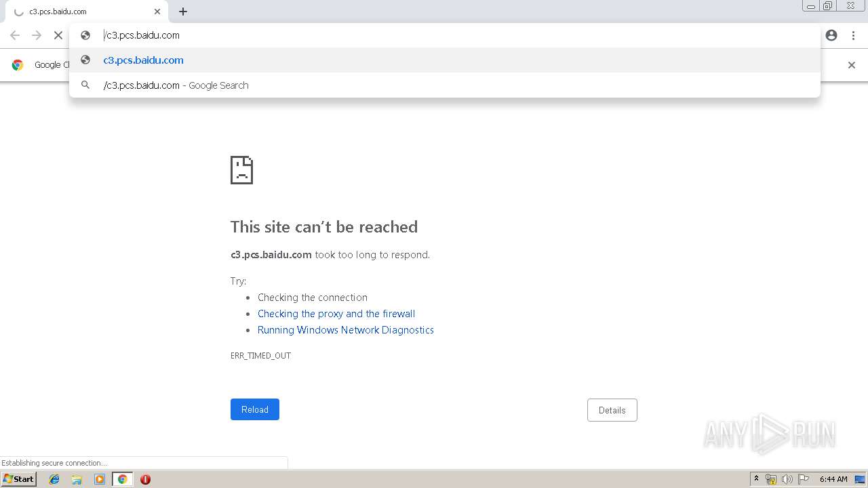Click the 'This site can't be reached' heading
868x488 pixels.
(324, 226)
